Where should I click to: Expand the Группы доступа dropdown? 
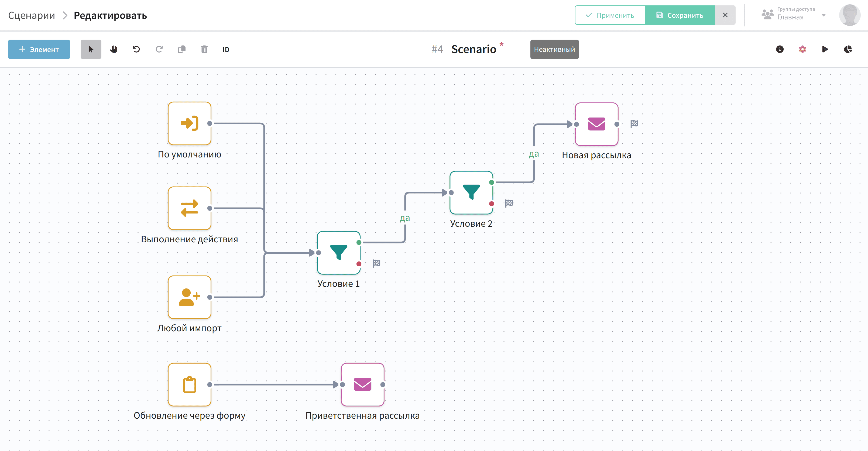[794, 15]
